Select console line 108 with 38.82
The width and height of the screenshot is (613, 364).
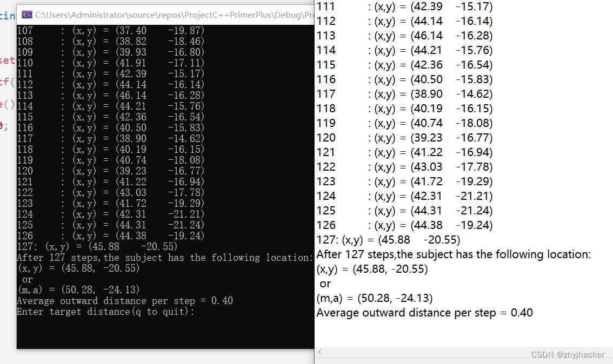[111, 42]
